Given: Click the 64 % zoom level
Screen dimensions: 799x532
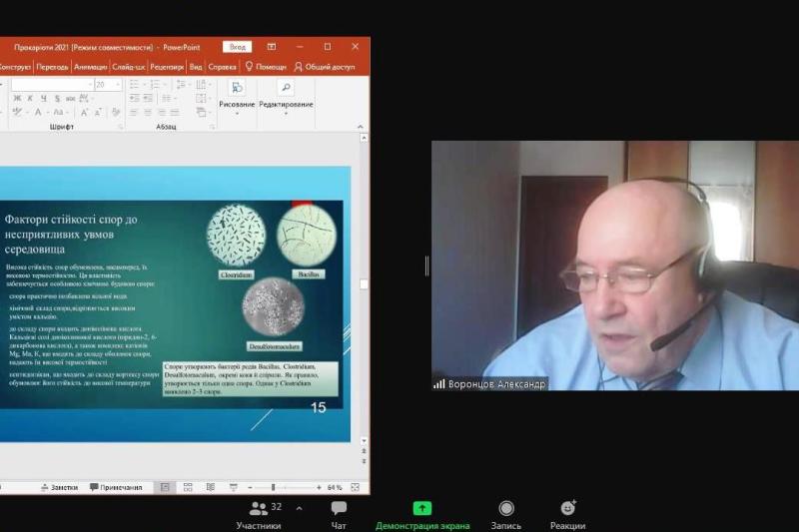Looking at the screenshot, I should pos(335,487).
